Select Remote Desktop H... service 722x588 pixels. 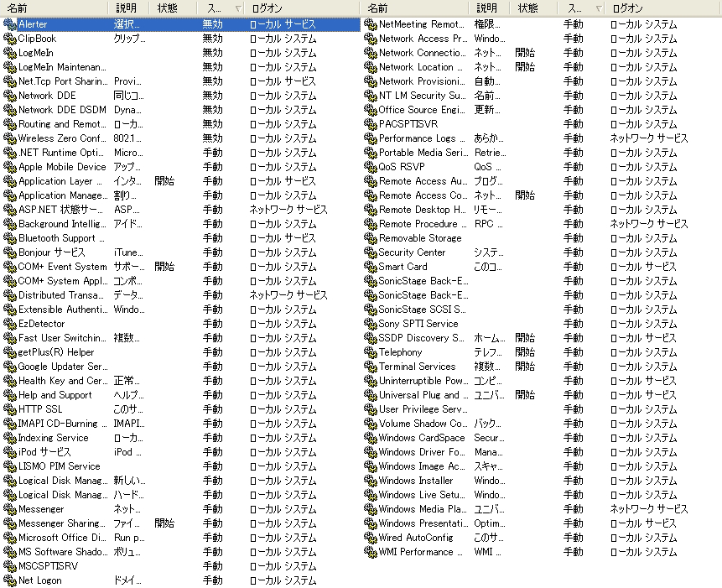[x=423, y=210]
